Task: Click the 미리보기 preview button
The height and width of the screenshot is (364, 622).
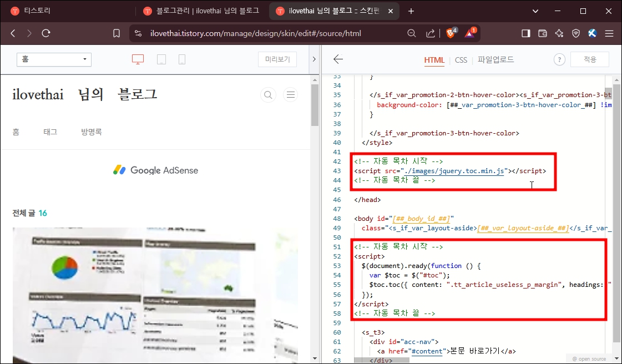Action: (x=277, y=59)
